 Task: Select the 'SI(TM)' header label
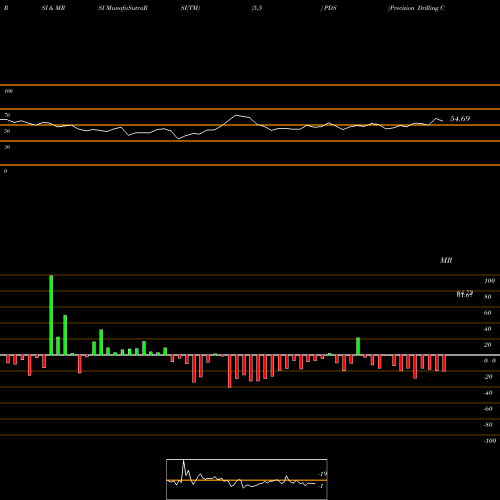pos(190,8)
